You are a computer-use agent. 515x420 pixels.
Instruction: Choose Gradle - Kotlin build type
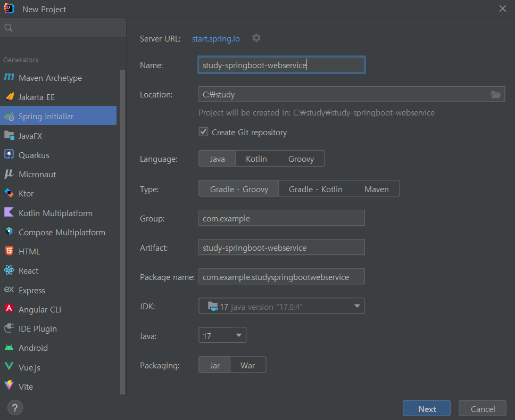[x=315, y=189]
